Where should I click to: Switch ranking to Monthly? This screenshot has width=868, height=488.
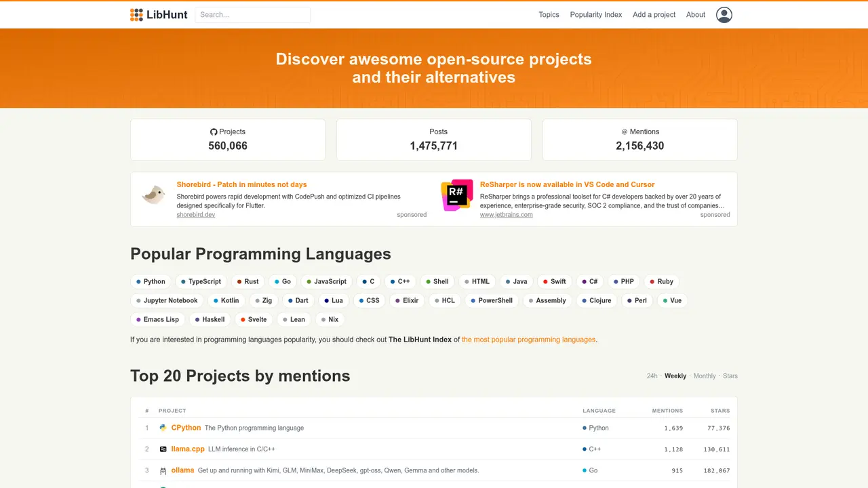point(705,376)
